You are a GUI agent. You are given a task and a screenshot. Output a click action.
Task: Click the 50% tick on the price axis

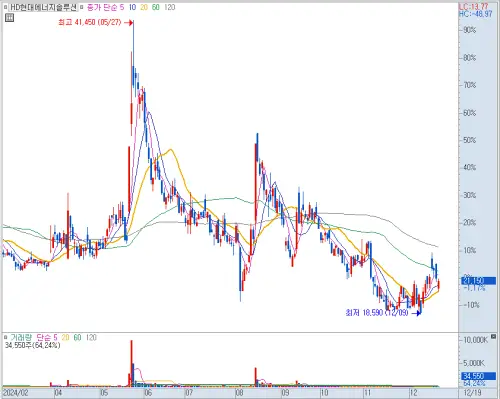click(x=469, y=140)
